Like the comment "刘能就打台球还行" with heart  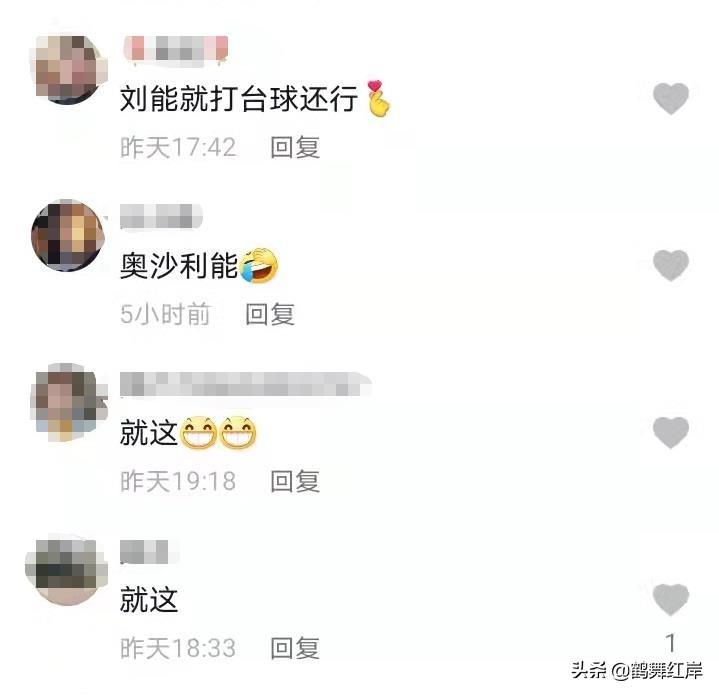pos(670,99)
